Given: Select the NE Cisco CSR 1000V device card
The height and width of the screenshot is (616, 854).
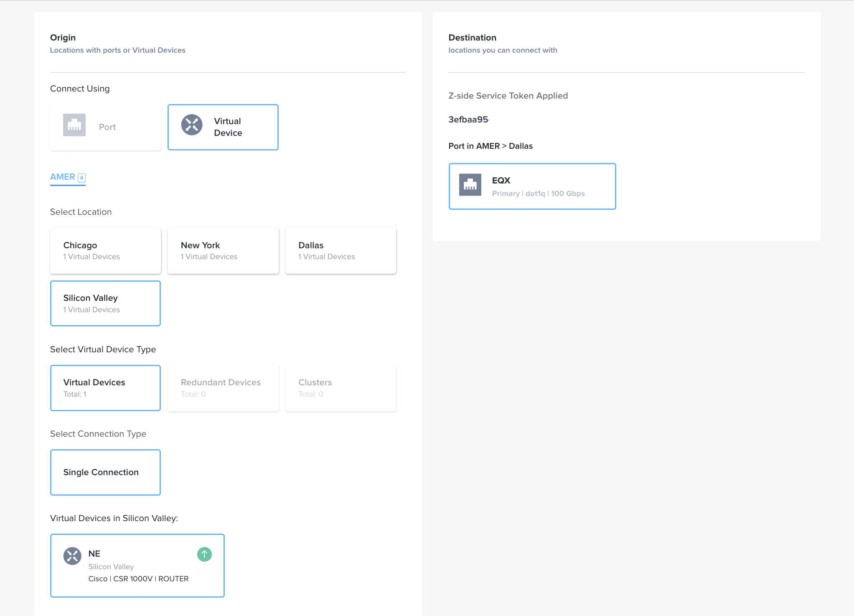Looking at the screenshot, I should point(137,565).
